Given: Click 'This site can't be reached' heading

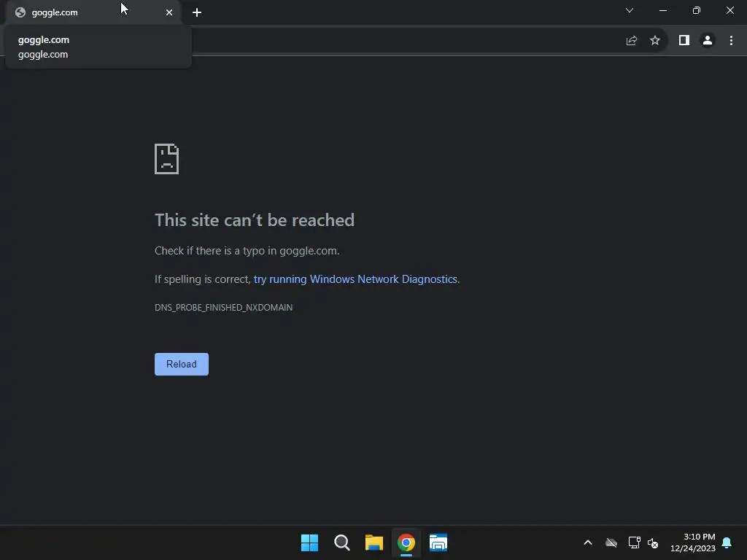Looking at the screenshot, I should 255,220.
